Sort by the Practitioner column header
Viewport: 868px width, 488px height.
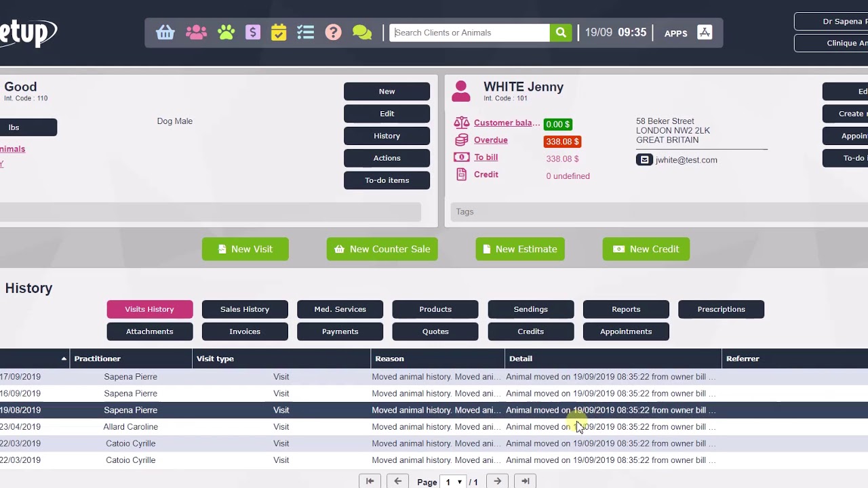pos(98,359)
